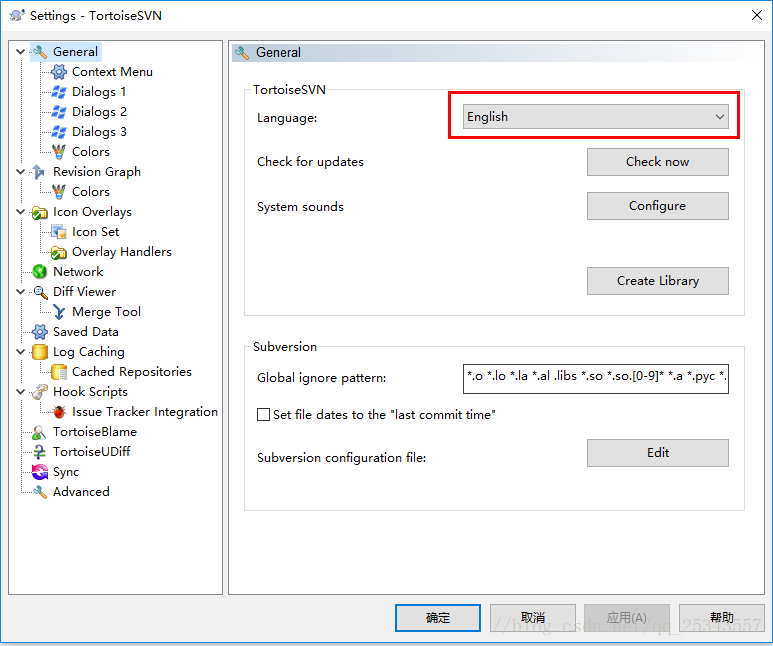Viewport: 773px width, 646px height.
Task: Select Cached Repositories entry
Action: click(x=132, y=372)
